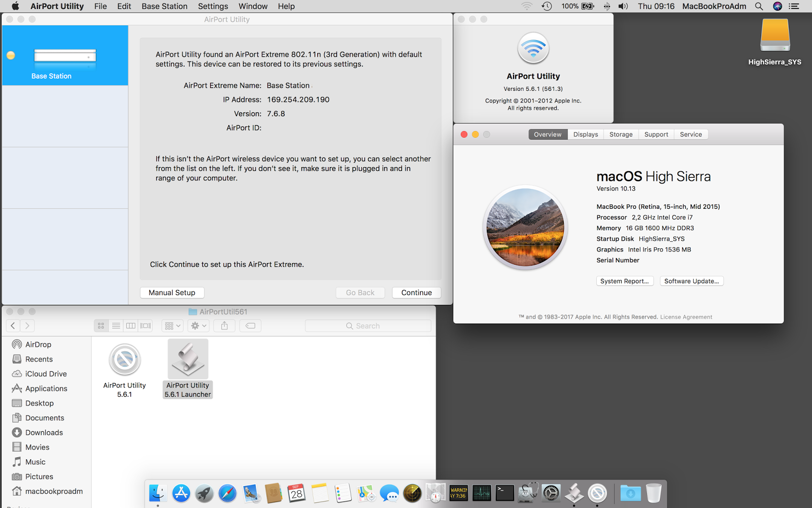Open Finder from the Dock
This screenshot has width=812, height=508.
coord(157,493)
